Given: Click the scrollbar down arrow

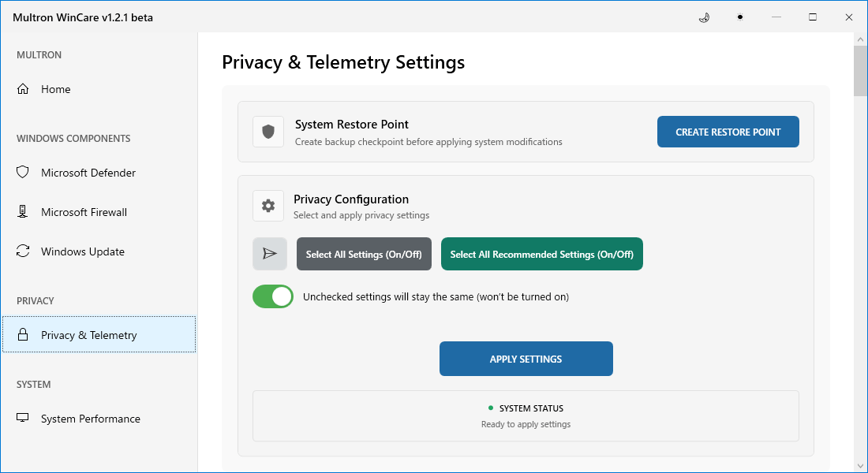Looking at the screenshot, I should 860,464.
